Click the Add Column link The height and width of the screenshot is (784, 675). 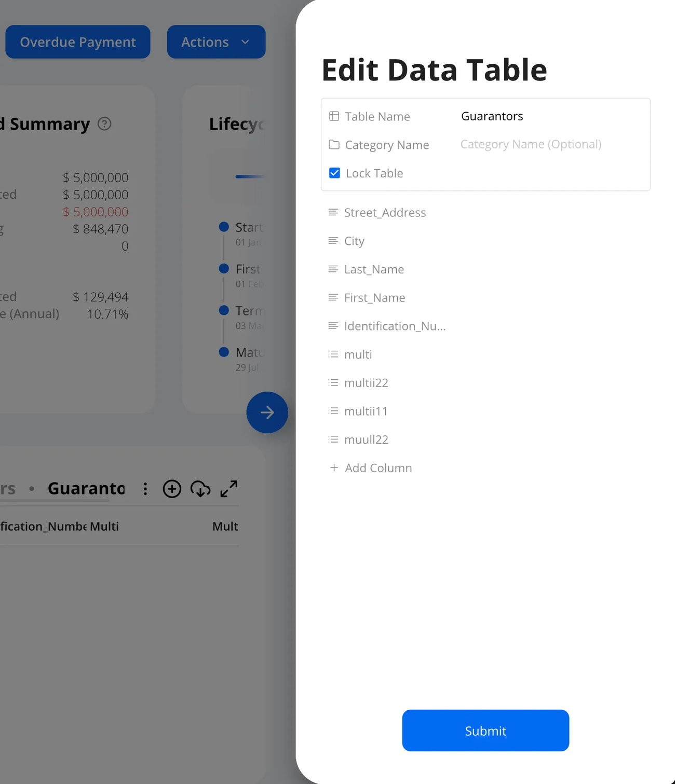click(x=371, y=467)
